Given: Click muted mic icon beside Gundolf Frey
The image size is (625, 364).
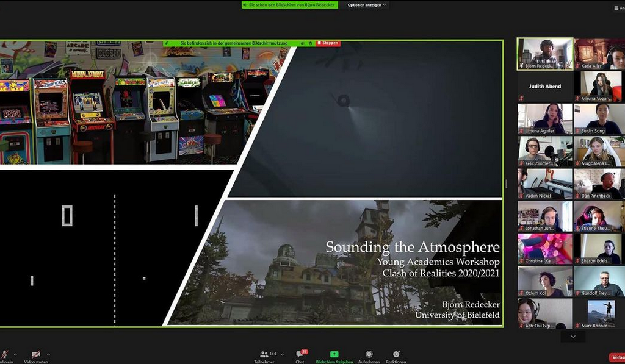Looking at the screenshot, I should tap(577, 293).
